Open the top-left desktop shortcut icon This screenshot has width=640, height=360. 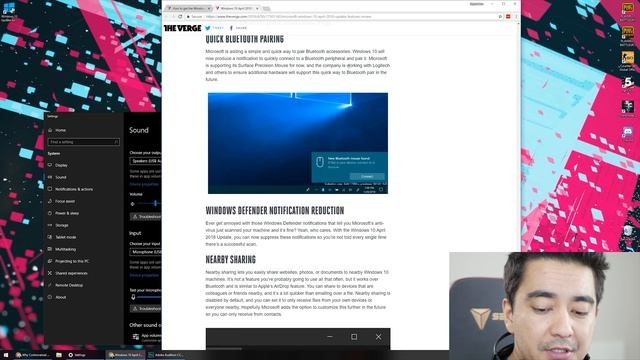click(8, 11)
